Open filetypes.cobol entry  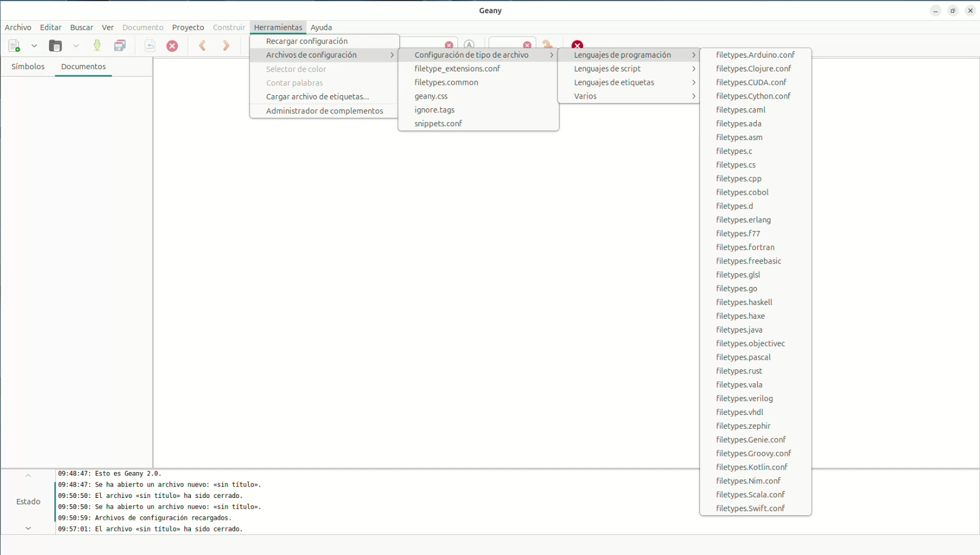pyautogui.click(x=755, y=192)
